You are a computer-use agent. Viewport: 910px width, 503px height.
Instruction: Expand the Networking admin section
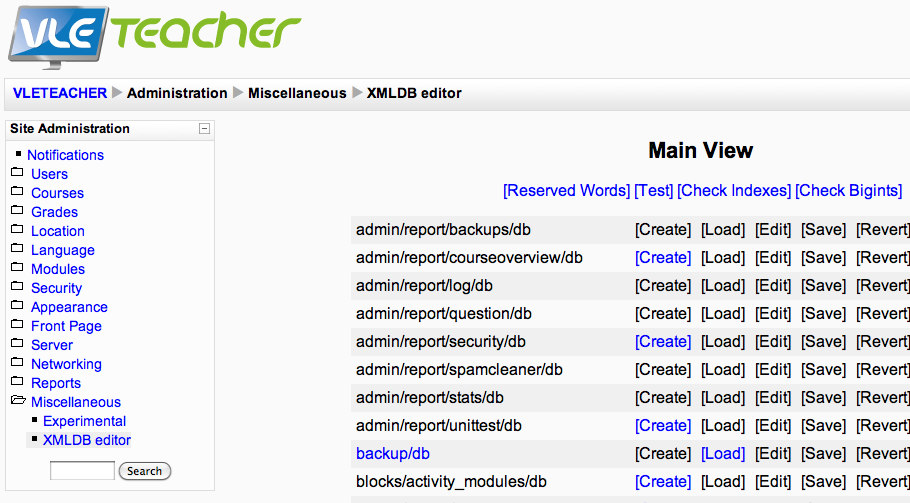point(66,364)
